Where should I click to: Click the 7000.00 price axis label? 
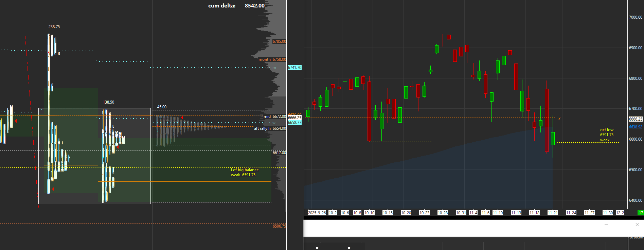point(636,17)
